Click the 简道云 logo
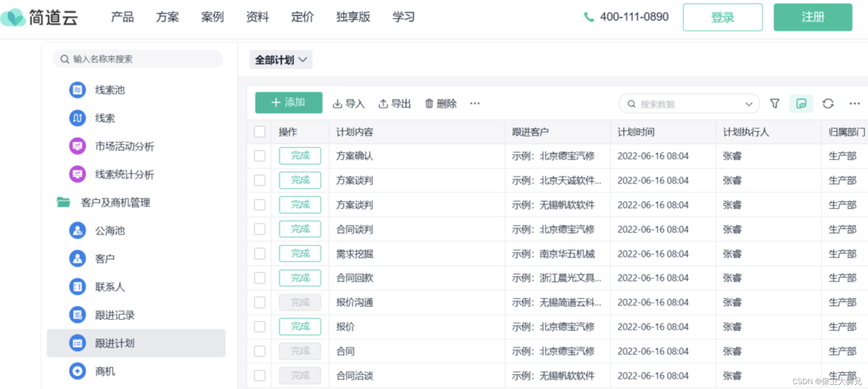The width and height of the screenshot is (868, 389). (x=39, y=17)
